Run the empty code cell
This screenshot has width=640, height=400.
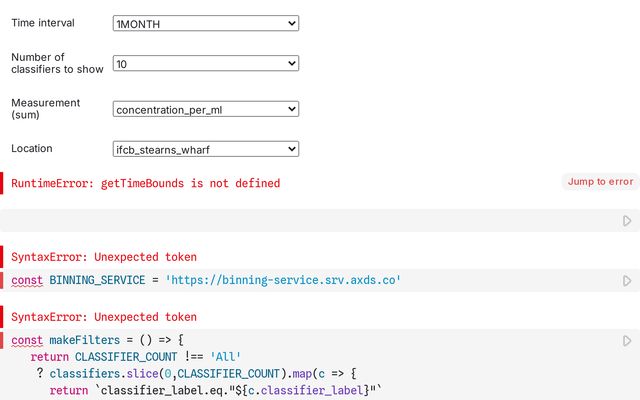(x=627, y=221)
